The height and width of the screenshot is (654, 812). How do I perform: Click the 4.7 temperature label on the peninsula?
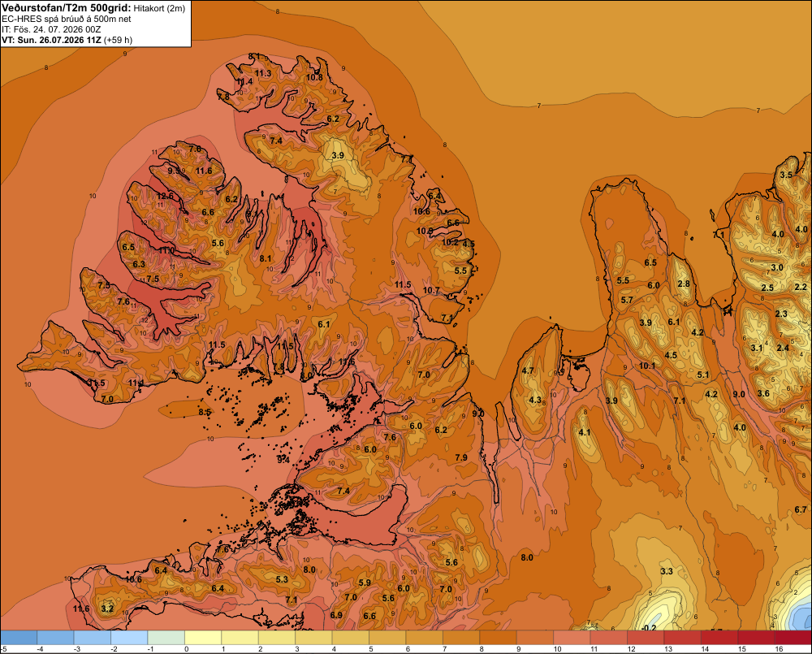528,370
